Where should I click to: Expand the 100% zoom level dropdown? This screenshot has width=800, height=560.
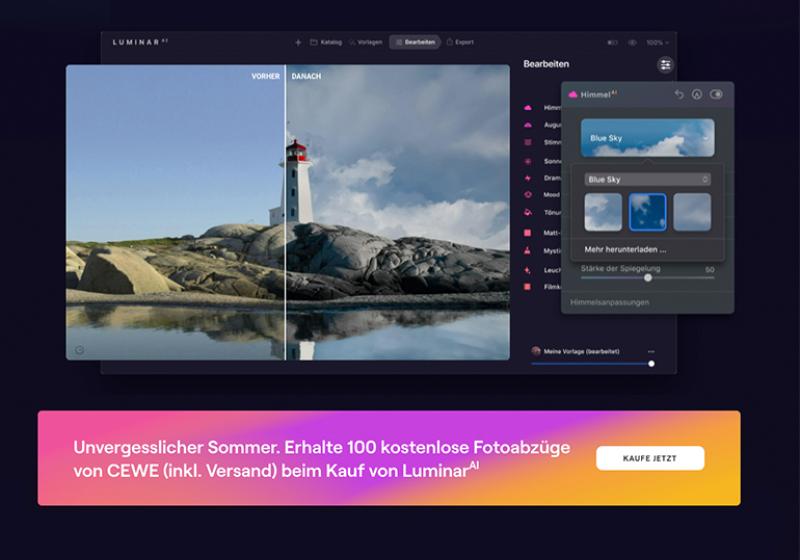click(x=657, y=43)
